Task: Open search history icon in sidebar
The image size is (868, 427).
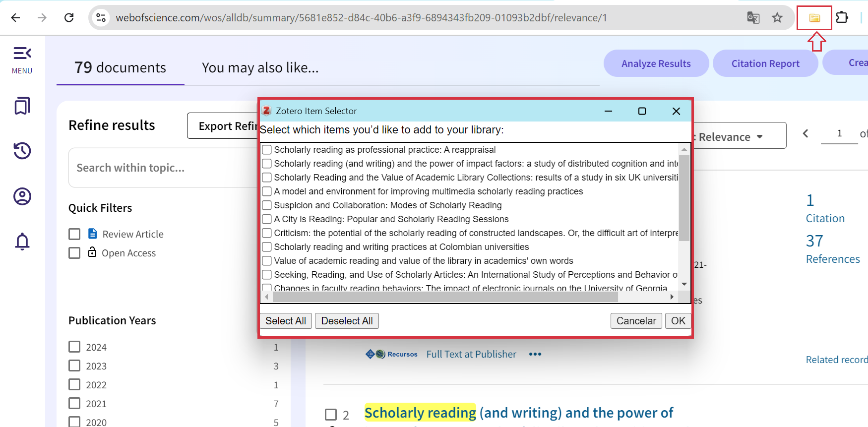Action: (x=22, y=151)
